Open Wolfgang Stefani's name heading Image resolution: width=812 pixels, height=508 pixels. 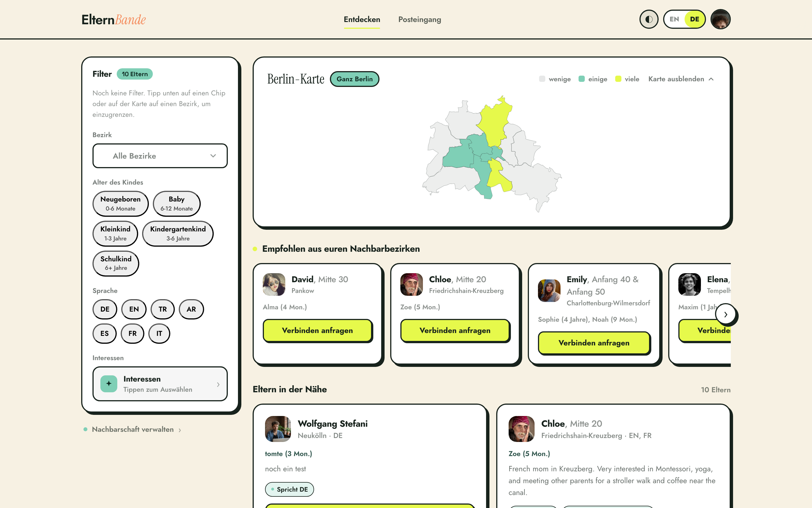tap(332, 424)
